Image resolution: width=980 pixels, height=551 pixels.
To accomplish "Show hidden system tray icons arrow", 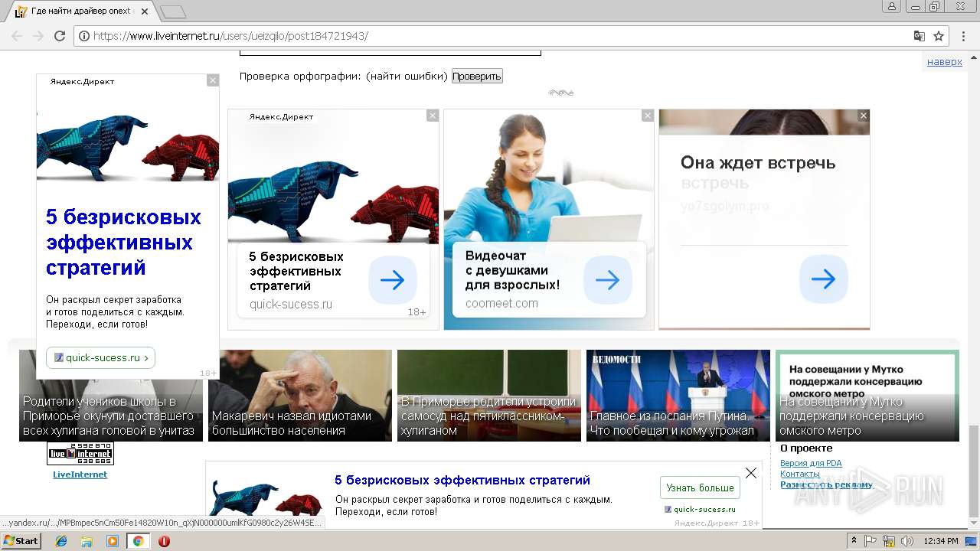I will coord(854,541).
